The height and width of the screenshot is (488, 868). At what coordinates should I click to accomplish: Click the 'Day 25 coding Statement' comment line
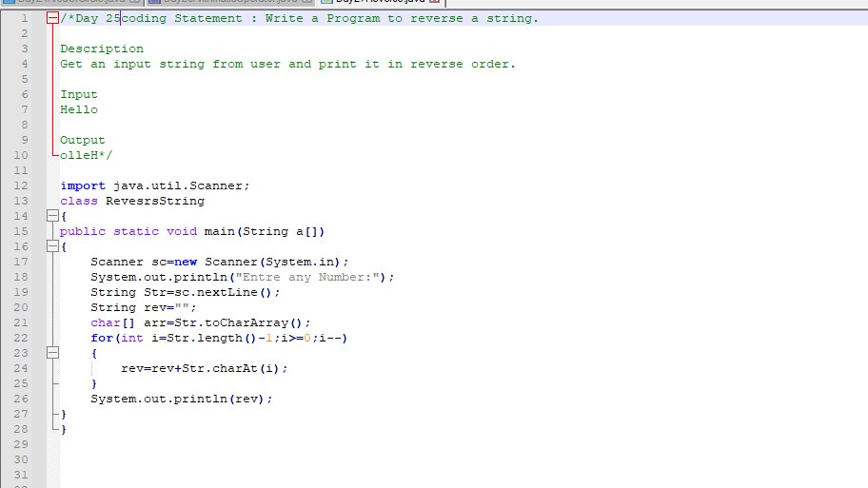click(300, 18)
